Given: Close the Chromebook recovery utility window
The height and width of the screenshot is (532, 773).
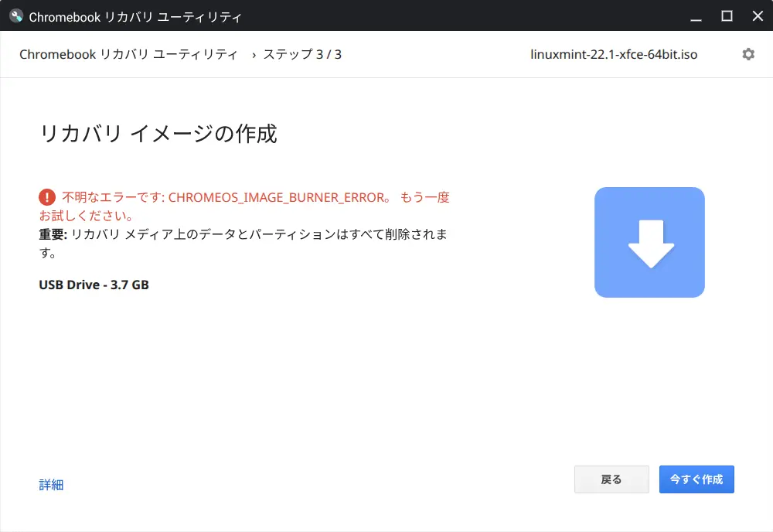Looking at the screenshot, I should click(757, 15).
